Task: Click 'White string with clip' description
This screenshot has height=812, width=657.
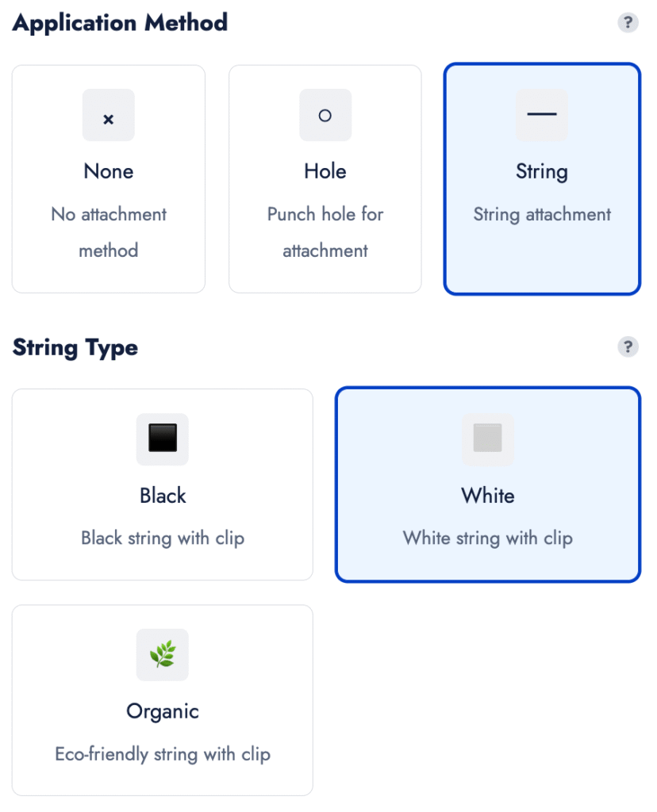Action: click(x=487, y=538)
